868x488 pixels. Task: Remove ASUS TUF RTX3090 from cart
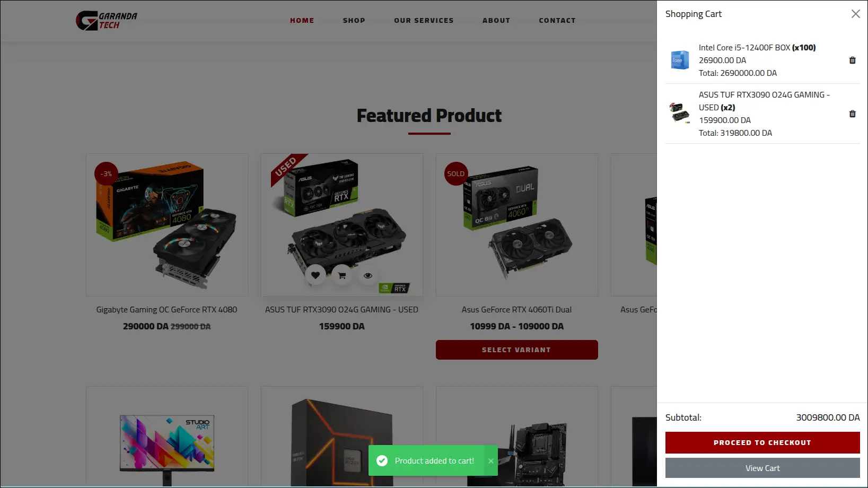(x=852, y=114)
